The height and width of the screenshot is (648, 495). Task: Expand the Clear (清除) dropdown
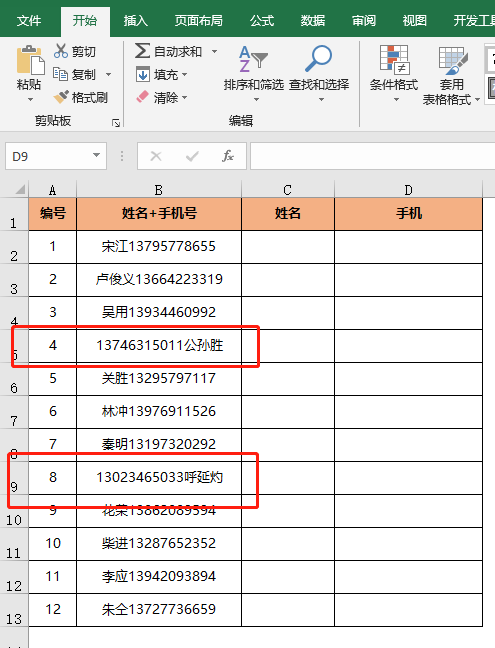coord(184,98)
